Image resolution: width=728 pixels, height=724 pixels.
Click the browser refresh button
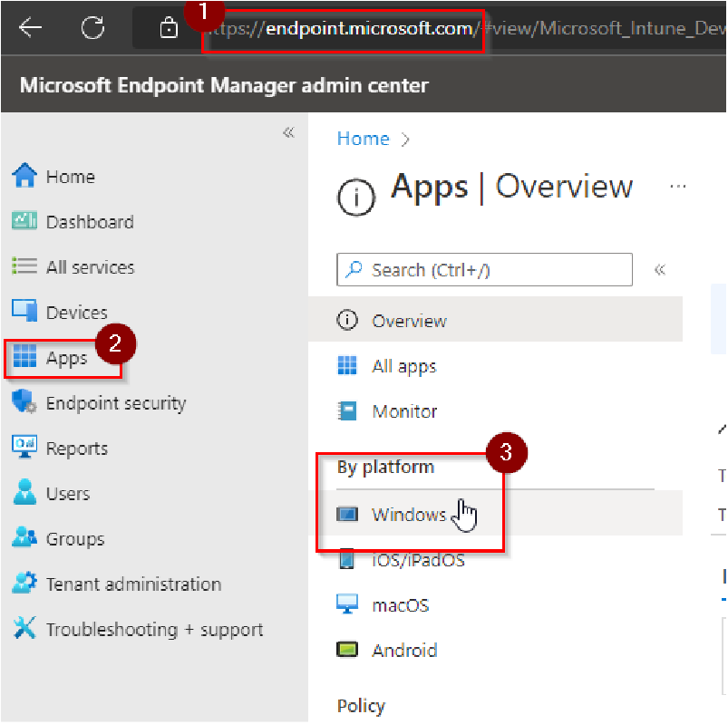[x=92, y=27]
